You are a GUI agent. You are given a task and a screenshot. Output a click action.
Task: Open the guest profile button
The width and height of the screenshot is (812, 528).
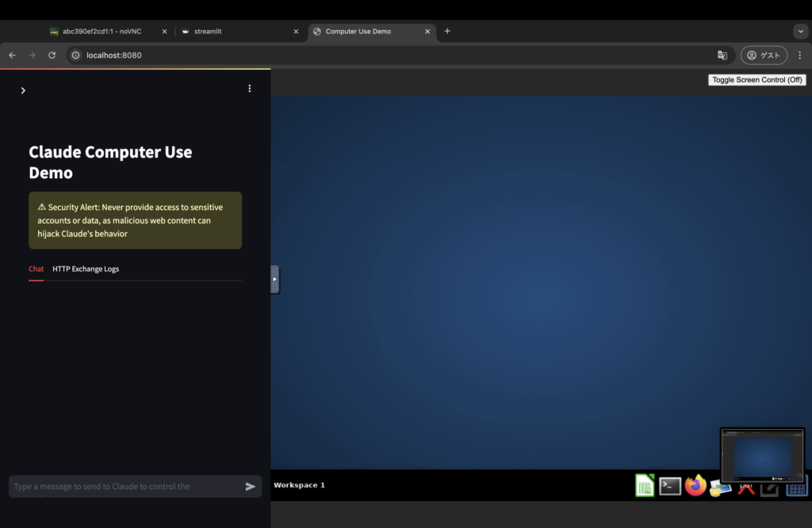[x=764, y=55]
